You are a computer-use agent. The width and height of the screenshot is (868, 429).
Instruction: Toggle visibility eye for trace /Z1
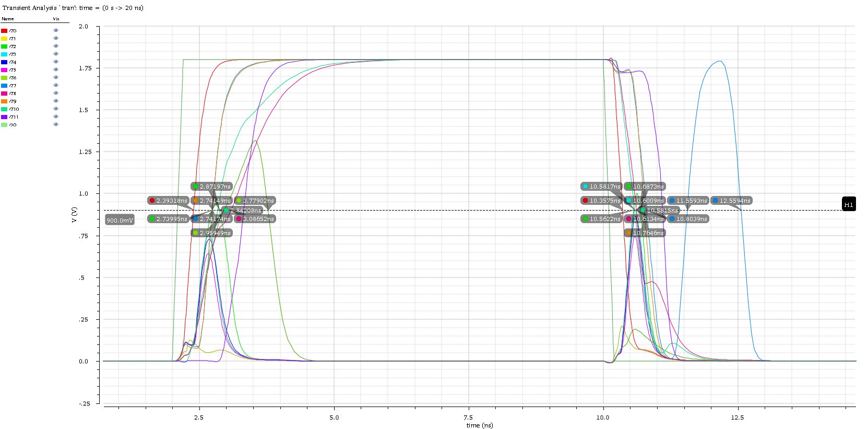click(x=56, y=38)
